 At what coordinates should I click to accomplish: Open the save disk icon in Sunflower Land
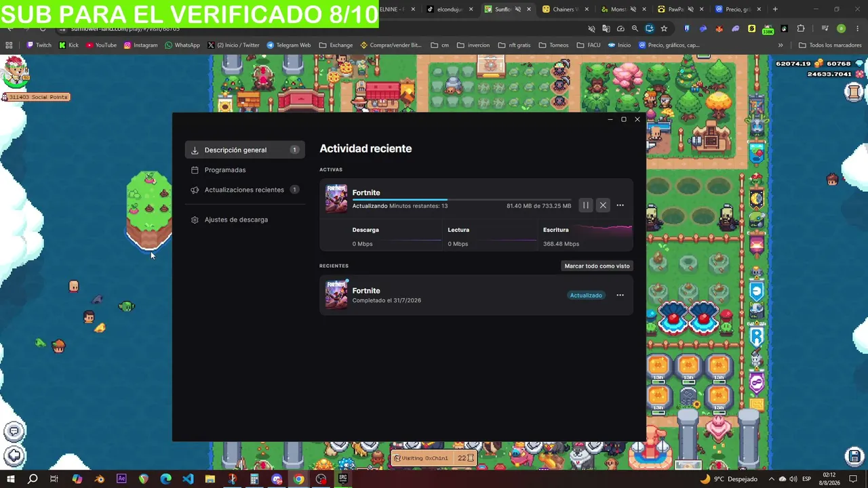[x=854, y=456]
